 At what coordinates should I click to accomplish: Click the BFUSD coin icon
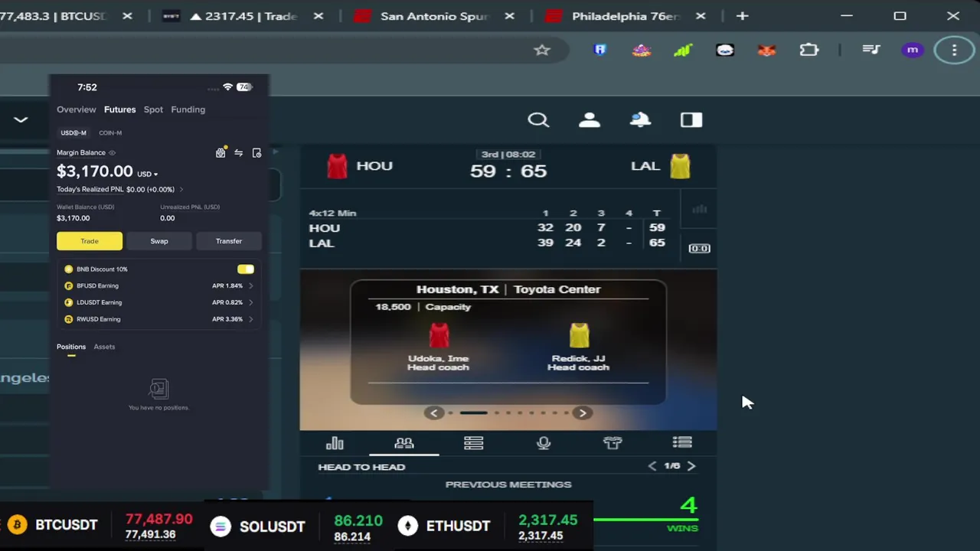point(69,286)
